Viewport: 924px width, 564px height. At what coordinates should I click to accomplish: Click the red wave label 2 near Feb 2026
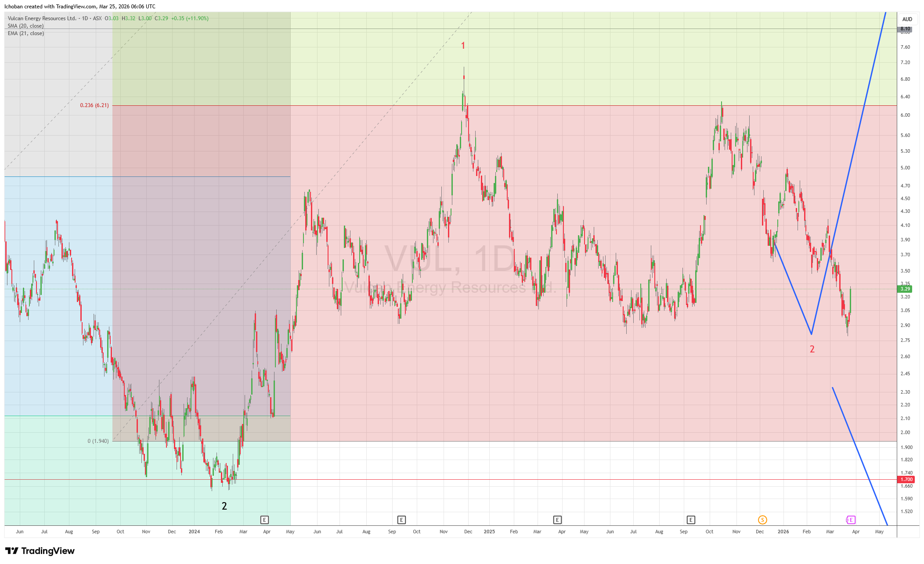pyautogui.click(x=812, y=349)
